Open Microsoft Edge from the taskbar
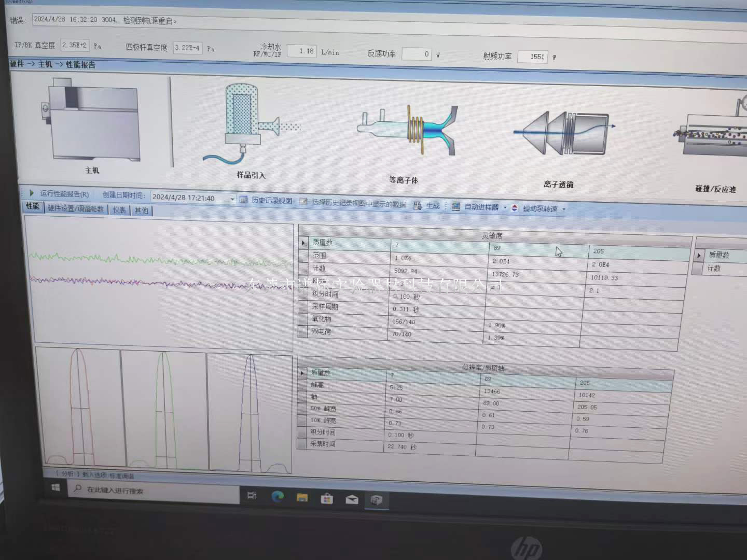 coord(278,497)
